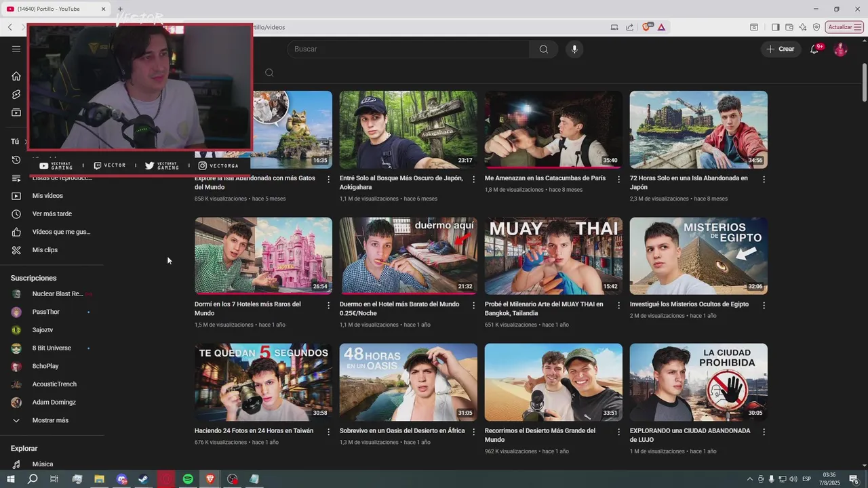
Task: Search within channel using the magnifier icon
Action: 269,73
